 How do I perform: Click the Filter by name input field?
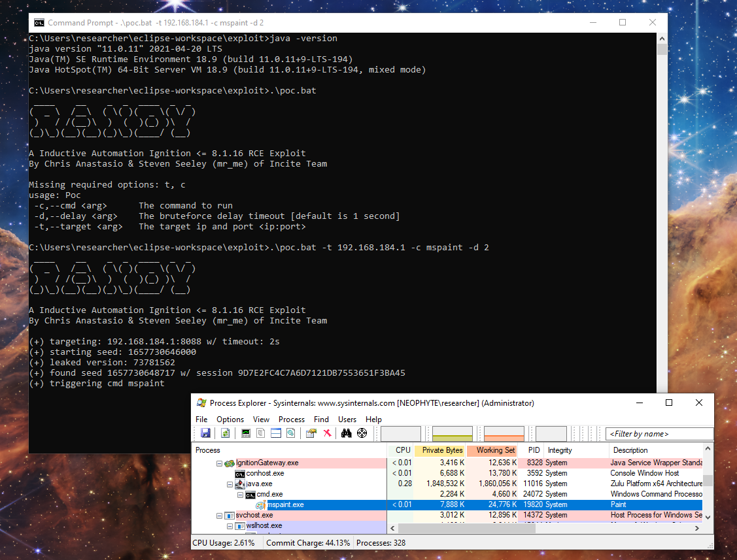pos(659,434)
